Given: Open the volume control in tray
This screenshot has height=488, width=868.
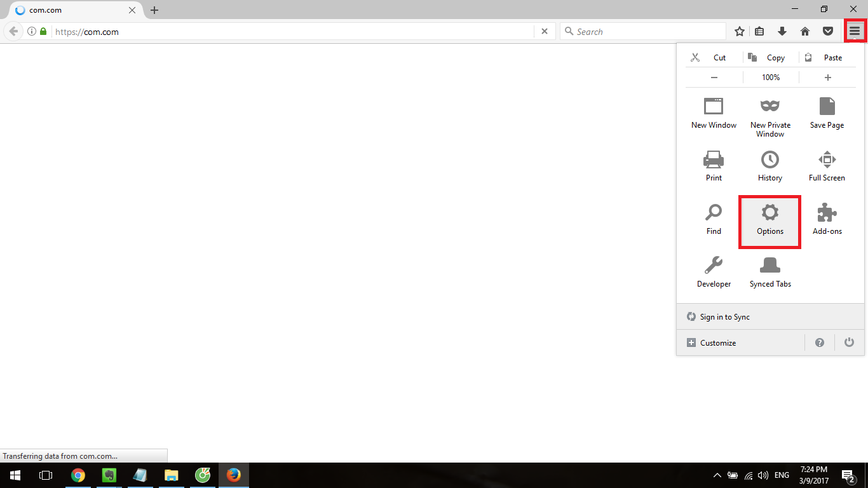Looking at the screenshot, I should (763, 475).
